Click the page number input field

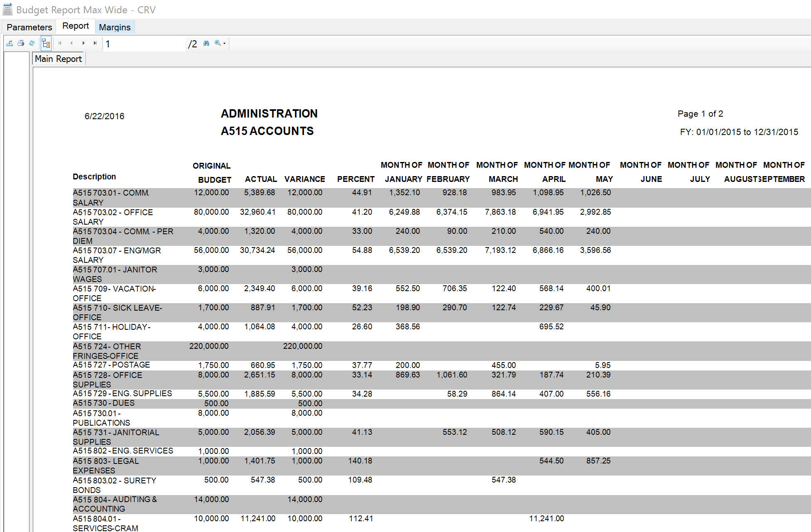(x=144, y=44)
